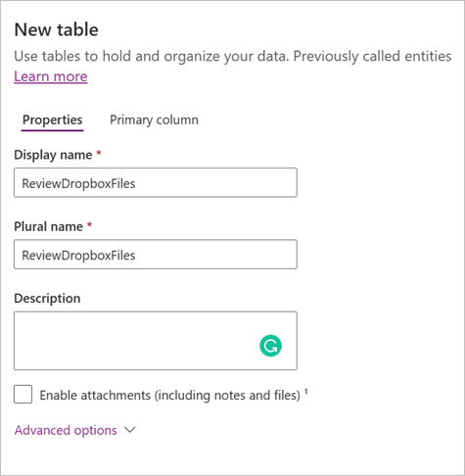Image resolution: width=465 pixels, height=476 pixels.
Task: Expand the Advanced options chevron
Action: pos(130,430)
